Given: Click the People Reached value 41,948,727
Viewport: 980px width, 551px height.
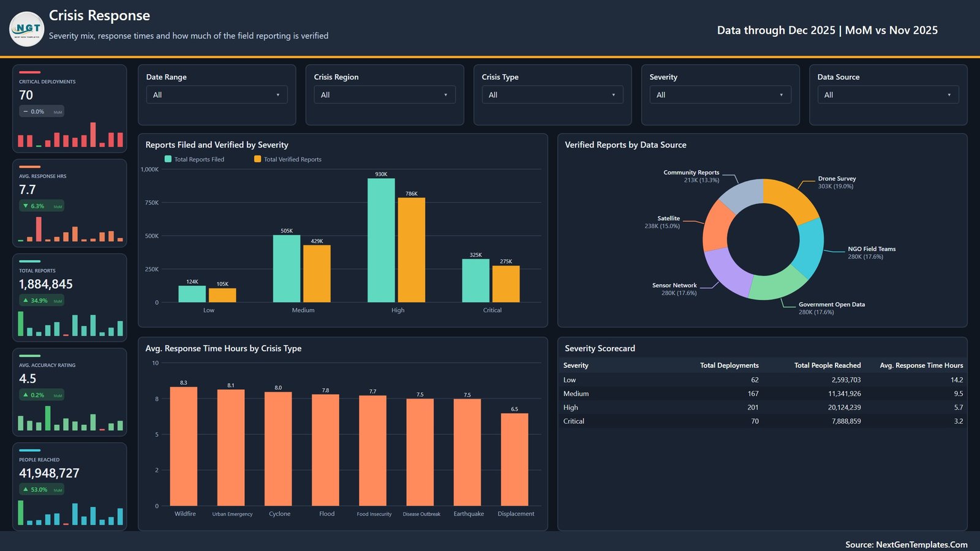Looking at the screenshot, I should (x=50, y=473).
